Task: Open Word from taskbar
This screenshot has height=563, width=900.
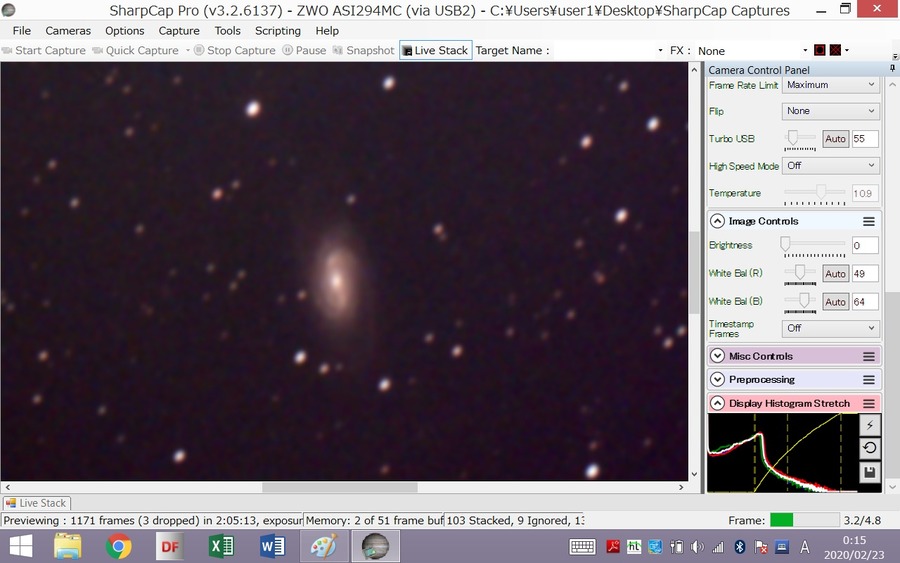Action: [272, 546]
